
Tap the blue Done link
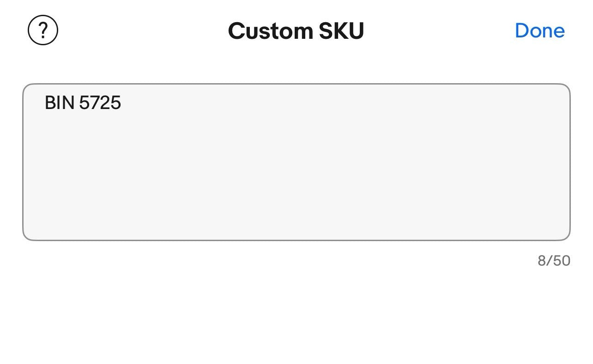coord(539,30)
